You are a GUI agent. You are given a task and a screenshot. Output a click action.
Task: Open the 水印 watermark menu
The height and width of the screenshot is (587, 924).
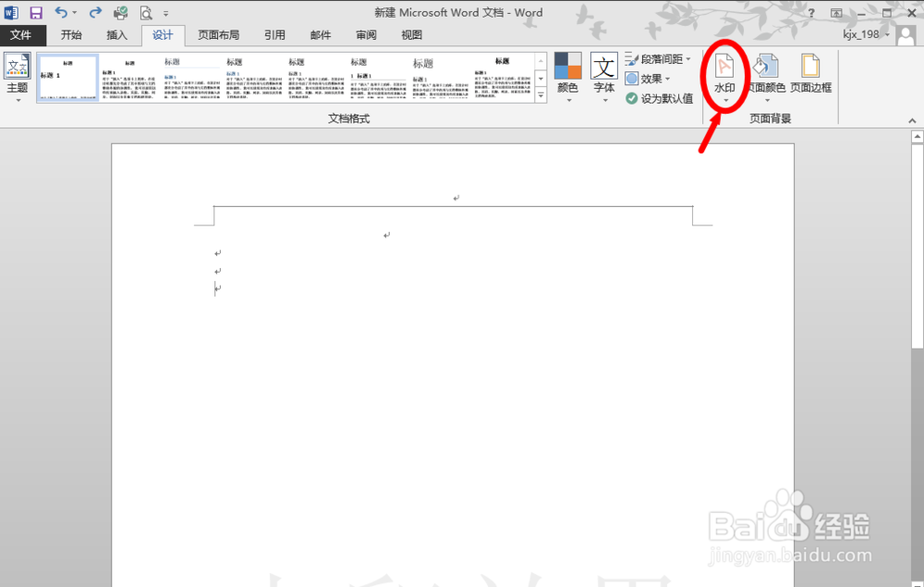tap(724, 79)
